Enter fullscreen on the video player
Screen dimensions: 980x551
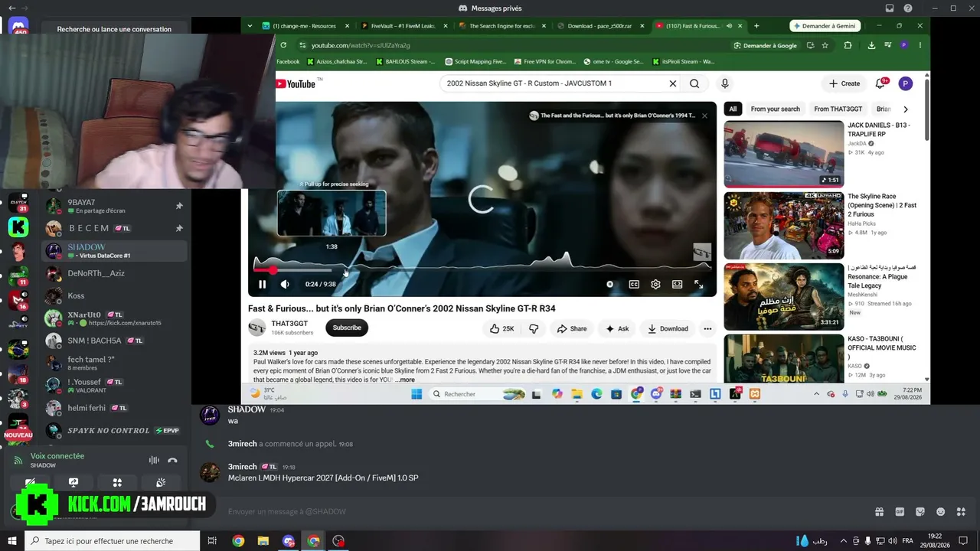pos(698,284)
